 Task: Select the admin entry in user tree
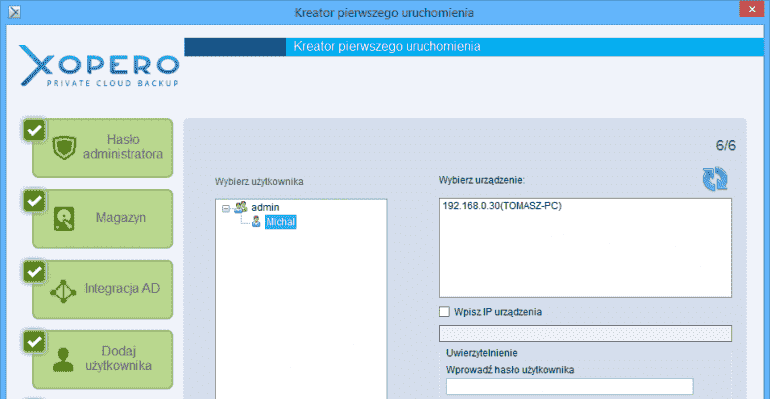pos(265,208)
